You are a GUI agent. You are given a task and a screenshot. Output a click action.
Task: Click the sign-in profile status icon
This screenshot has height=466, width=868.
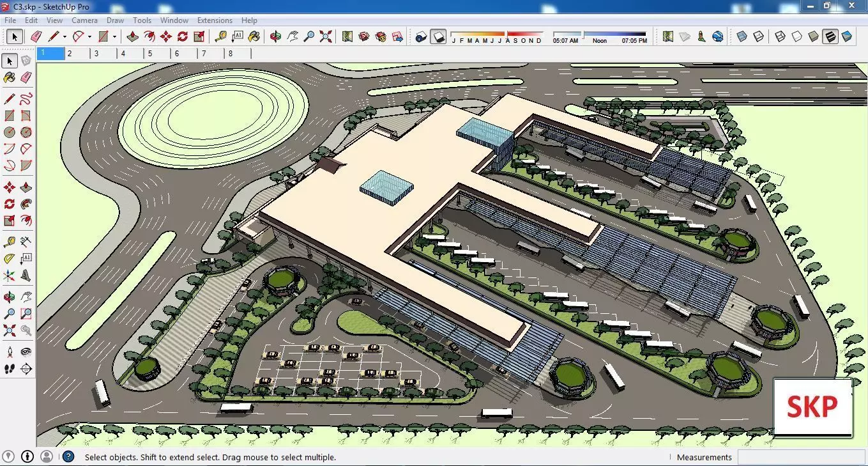point(47,456)
